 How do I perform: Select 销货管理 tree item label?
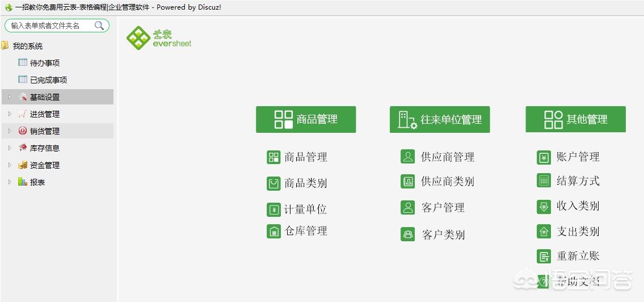click(45, 132)
